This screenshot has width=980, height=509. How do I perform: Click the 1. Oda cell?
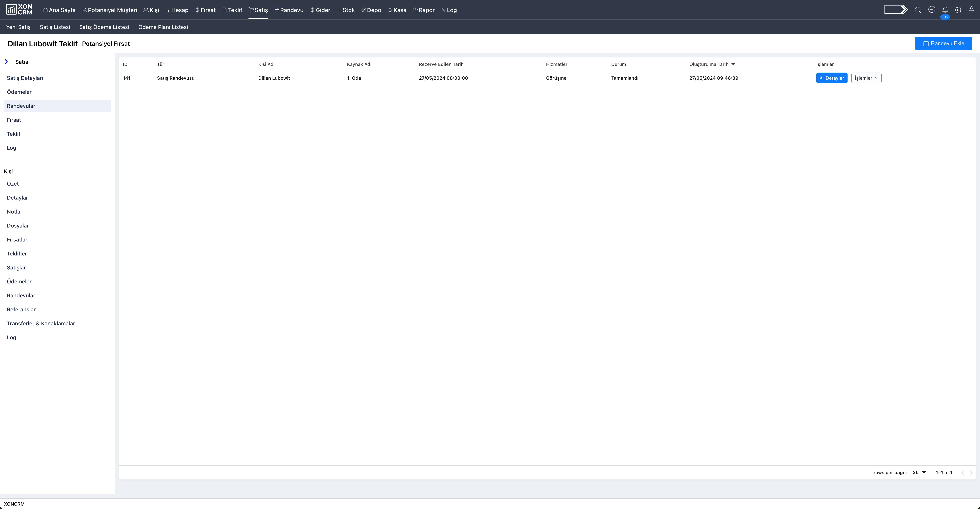point(354,78)
